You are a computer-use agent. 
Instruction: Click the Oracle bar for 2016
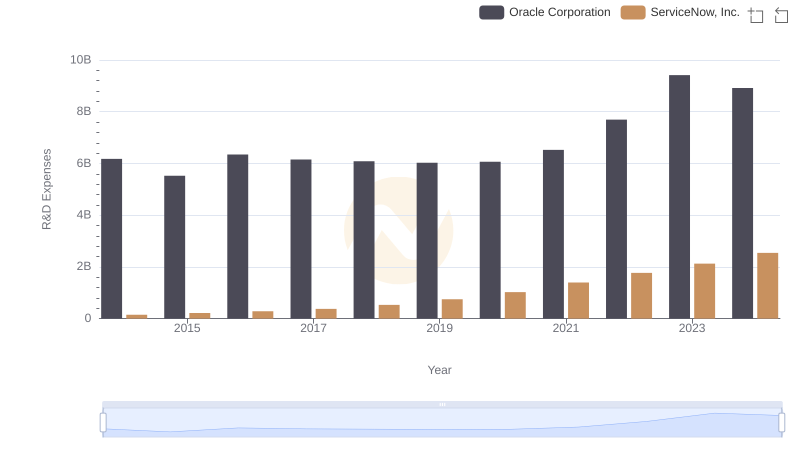pos(238,237)
